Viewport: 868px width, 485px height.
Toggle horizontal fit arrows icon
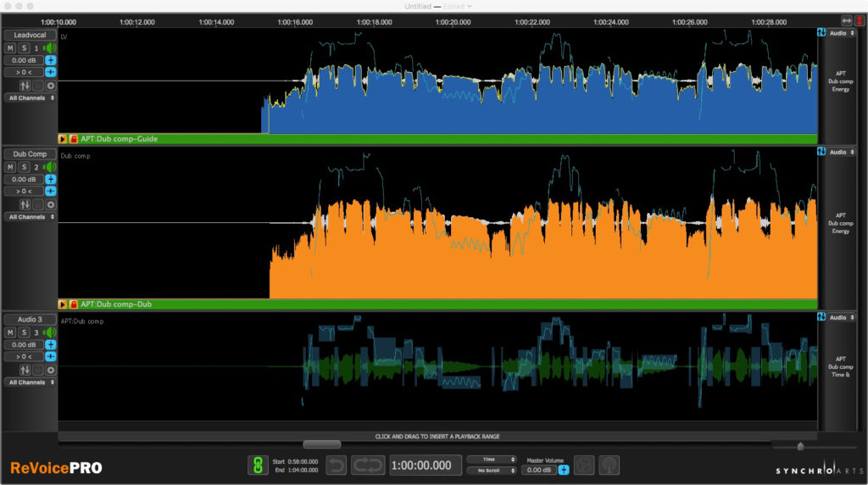(x=847, y=21)
